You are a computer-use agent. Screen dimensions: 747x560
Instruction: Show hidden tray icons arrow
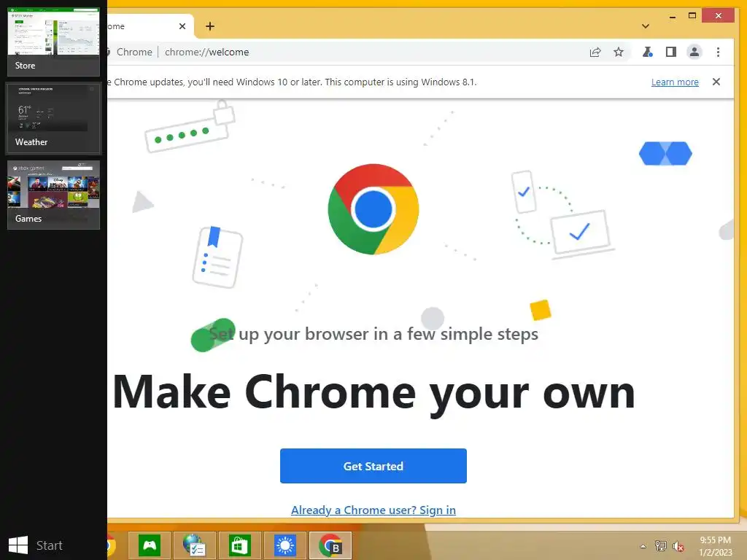coord(643,546)
